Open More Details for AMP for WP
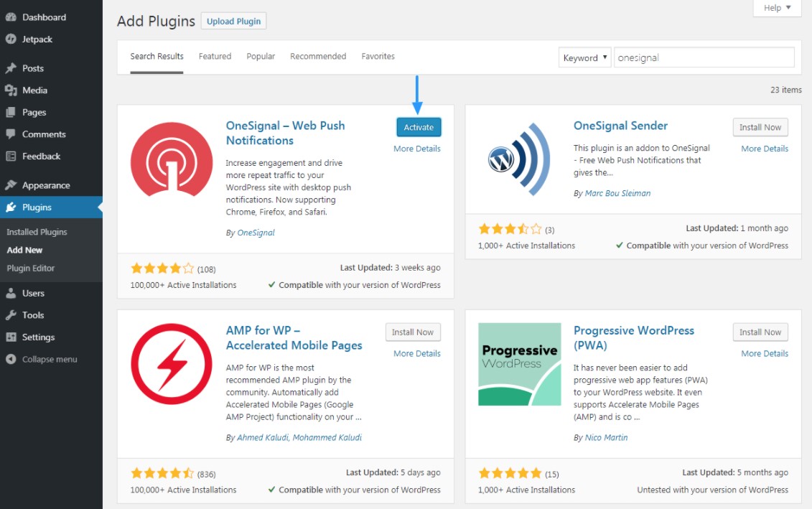The width and height of the screenshot is (812, 509). [416, 353]
